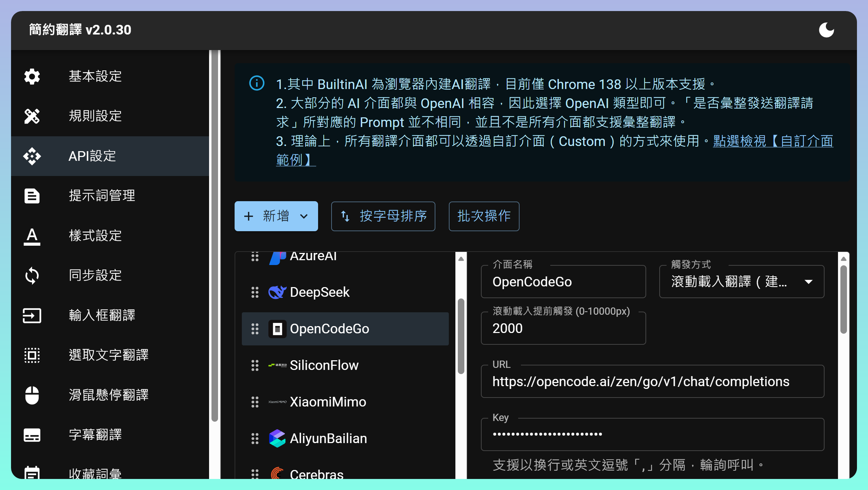Click the drag handle beside OpenCodeGo
Viewport: 868px width, 490px height.
point(255,329)
